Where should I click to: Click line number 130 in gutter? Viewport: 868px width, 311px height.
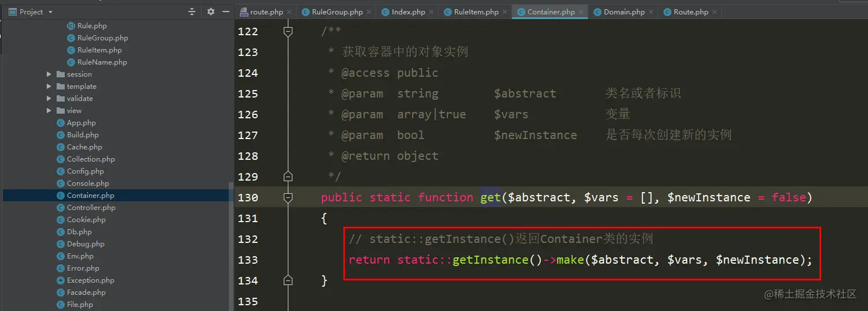pos(248,197)
